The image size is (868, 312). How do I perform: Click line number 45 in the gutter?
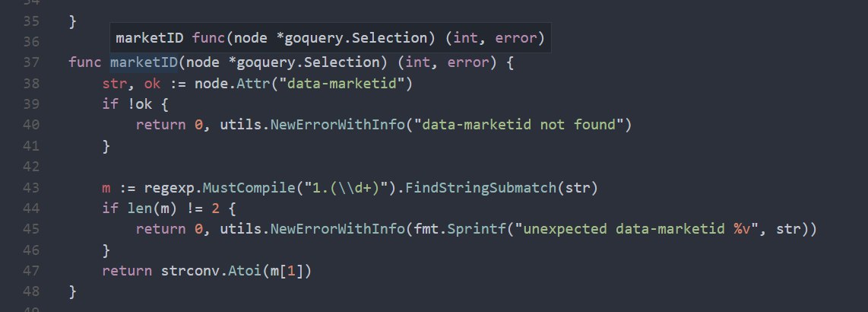[31, 228]
